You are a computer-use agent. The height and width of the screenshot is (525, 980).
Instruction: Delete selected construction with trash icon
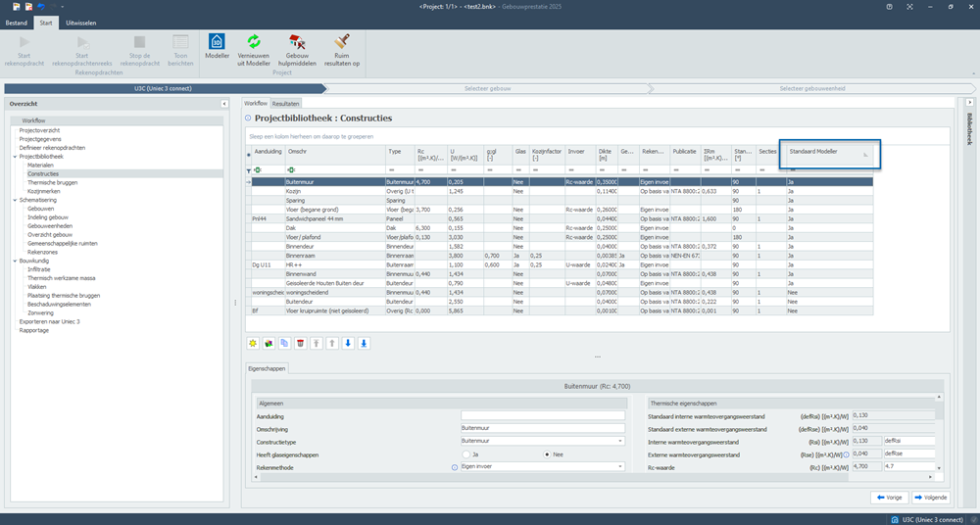click(x=301, y=343)
